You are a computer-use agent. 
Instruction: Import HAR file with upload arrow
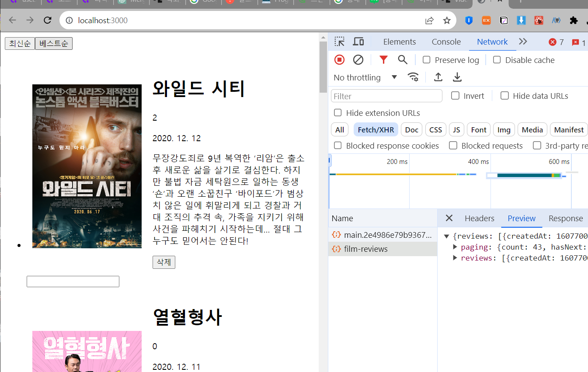(438, 77)
